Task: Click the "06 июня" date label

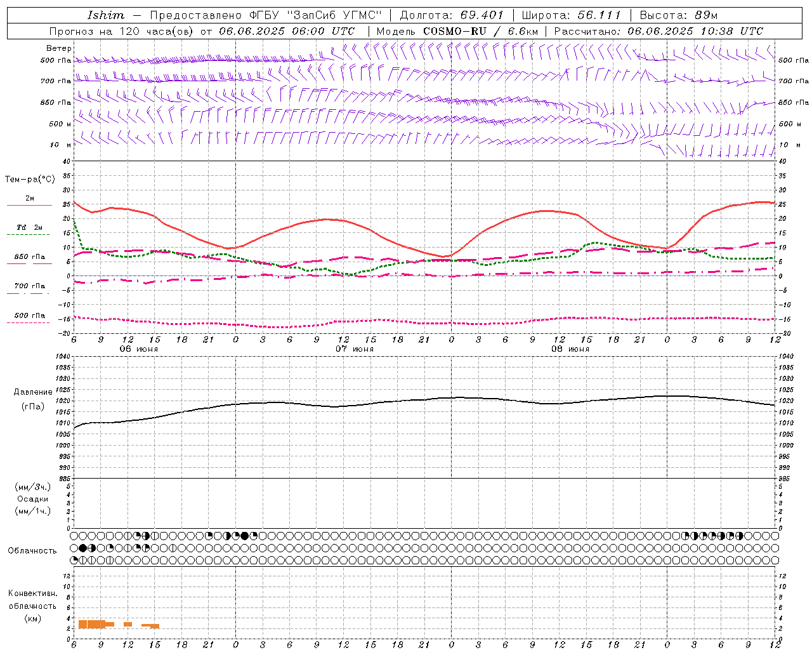Action: pos(139,349)
